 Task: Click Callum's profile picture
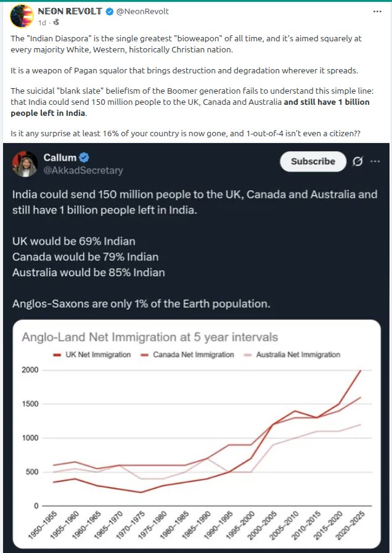24,163
